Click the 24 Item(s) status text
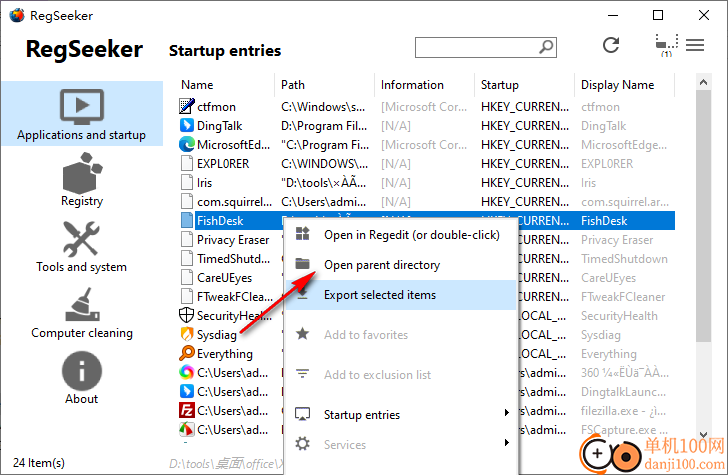The image size is (728, 475). point(39,463)
